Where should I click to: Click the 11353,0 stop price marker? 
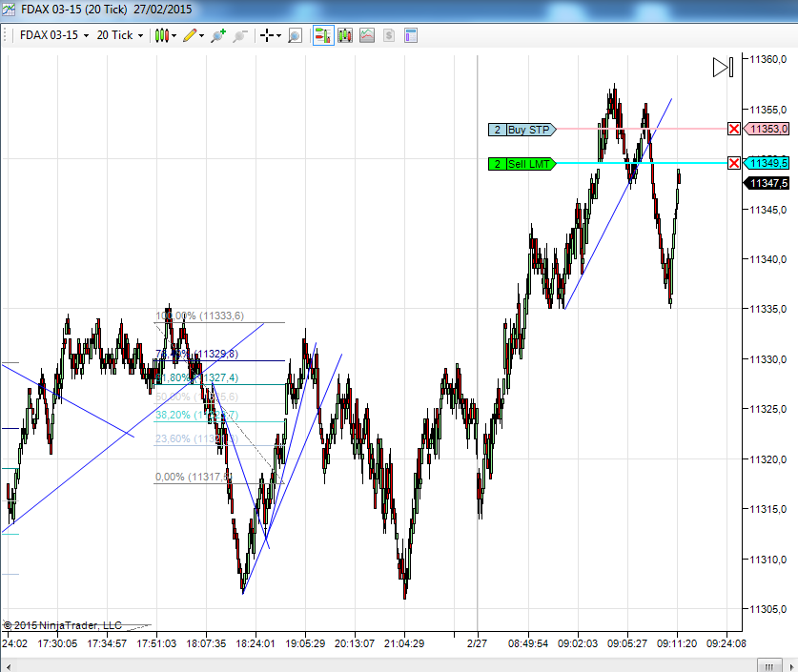coord(767,129)
